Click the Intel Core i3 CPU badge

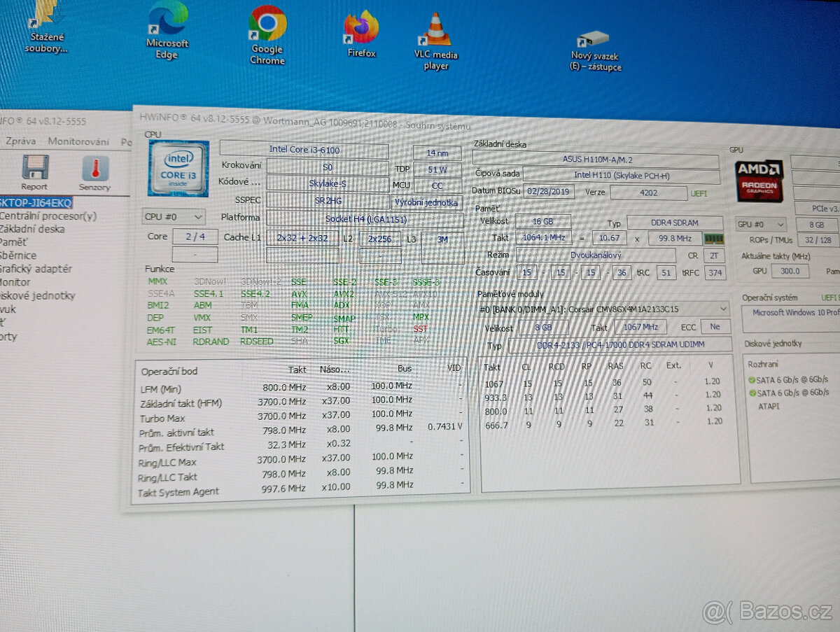177,169
